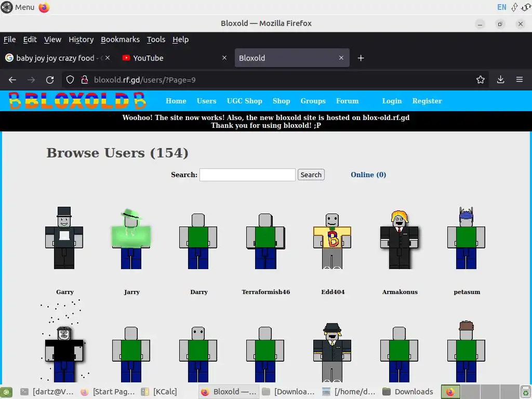Switch to dartz terminal in taskbar
The height and width of the screenshot is (399, 532).
(x=47, y=392)
